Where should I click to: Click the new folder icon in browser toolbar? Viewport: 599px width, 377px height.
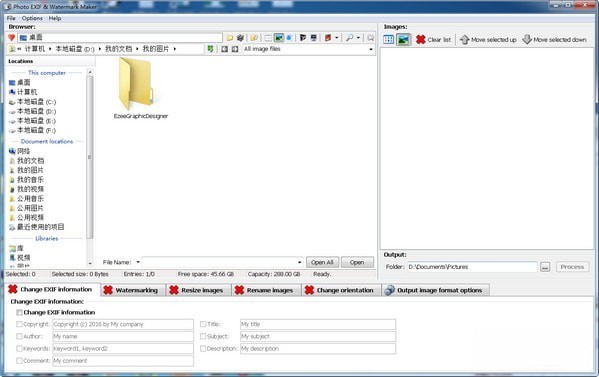click(x=230, y=38)
